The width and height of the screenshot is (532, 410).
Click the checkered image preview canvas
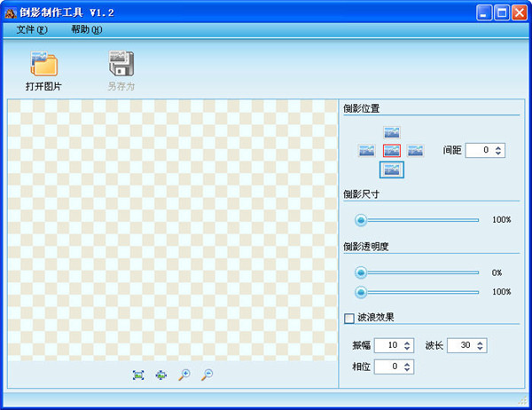(x=173, y=231)
